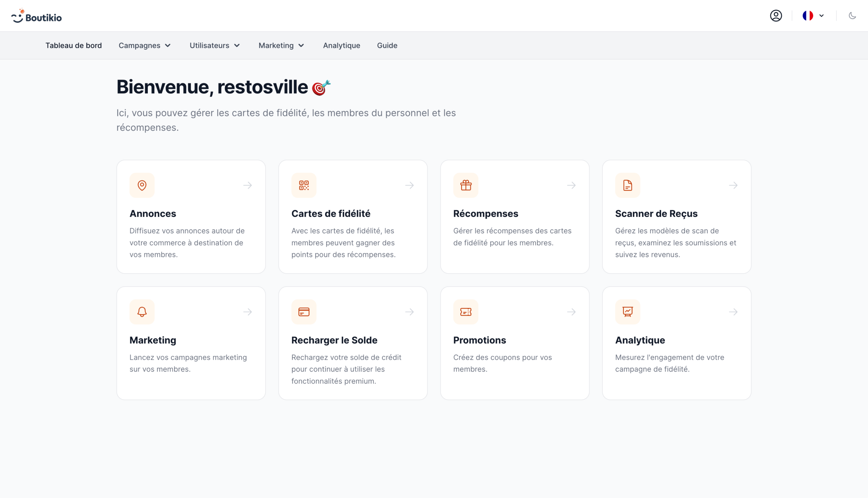Select the Scanner de Reçus document icon

click(x=627, y=185)
